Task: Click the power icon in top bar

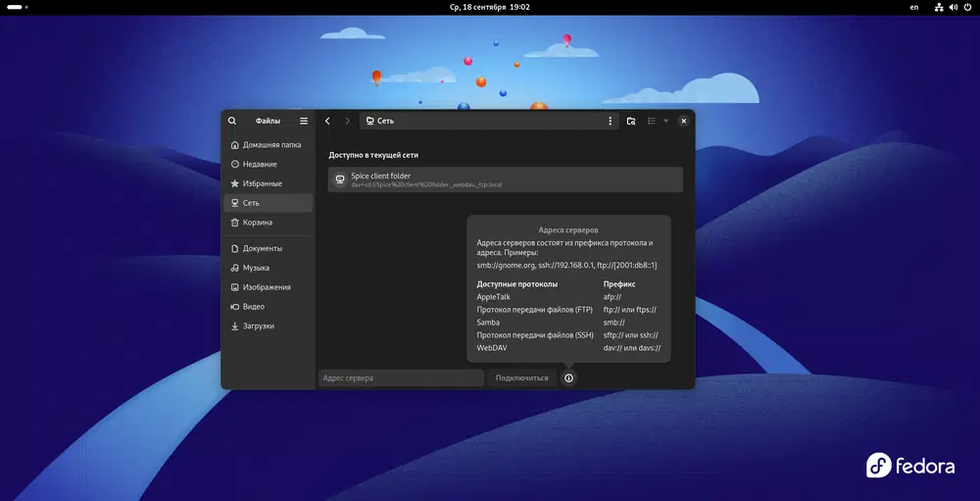Action: (x=967, y=7)
